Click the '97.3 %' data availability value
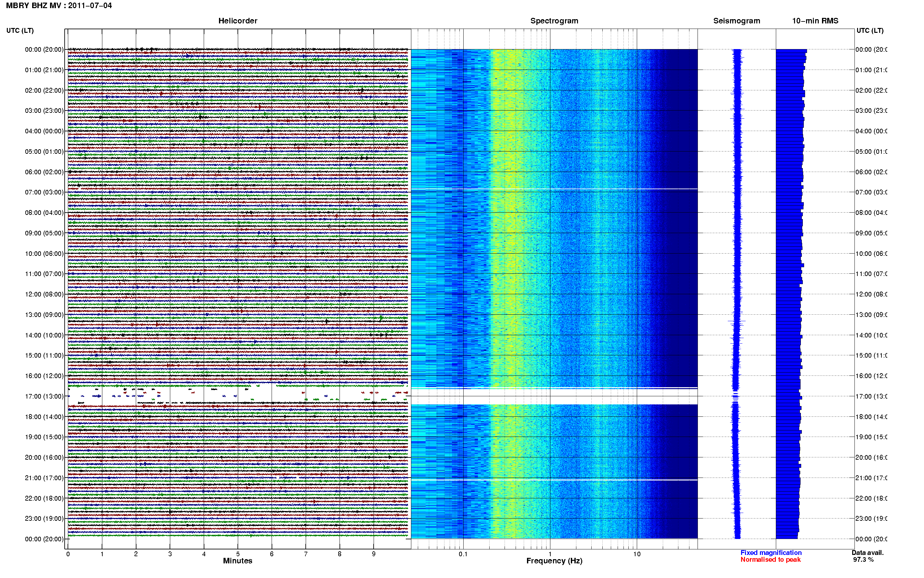This screenshot has height=578, width=924. [863, 560]
